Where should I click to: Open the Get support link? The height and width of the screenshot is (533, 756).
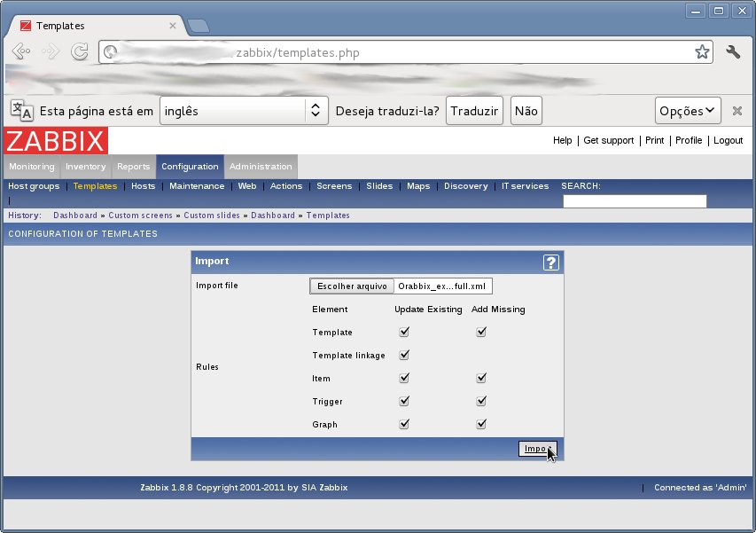click(x=609, y=140)
